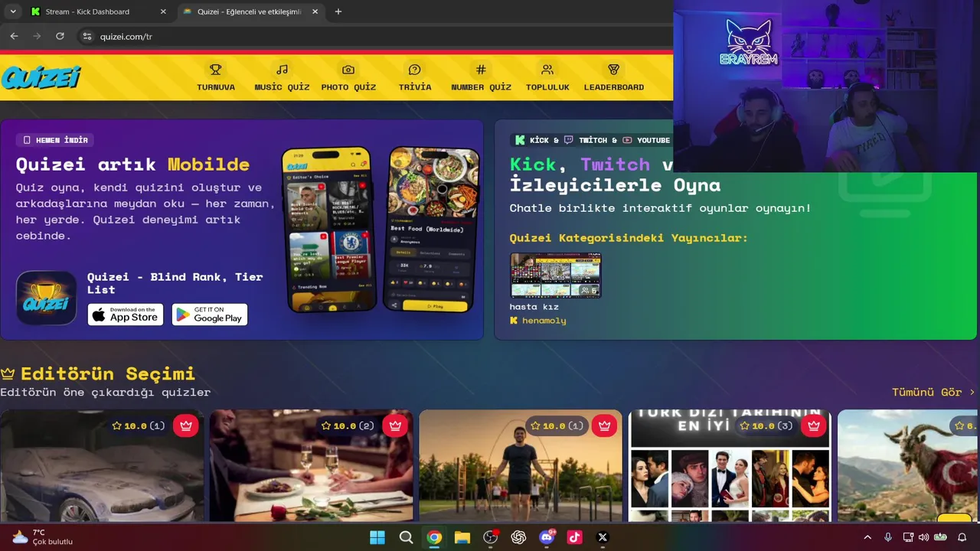Show hidden system tray icons
Image resolution: width=980 pixels, height=551 pixels.
(x=867, y=537)
